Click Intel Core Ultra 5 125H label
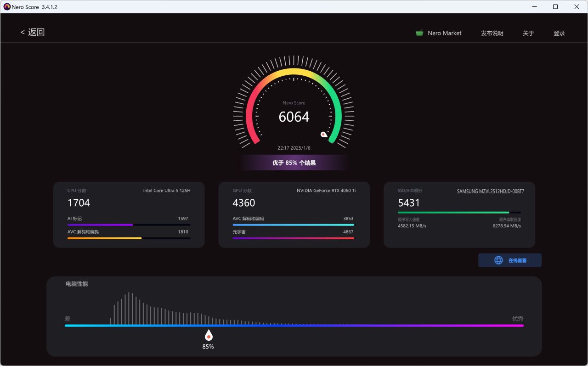588x366 pixels. 167,191
